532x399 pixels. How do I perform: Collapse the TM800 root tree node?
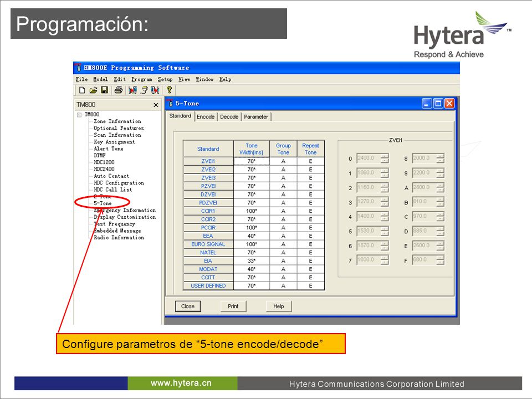[x=79, y=115]
